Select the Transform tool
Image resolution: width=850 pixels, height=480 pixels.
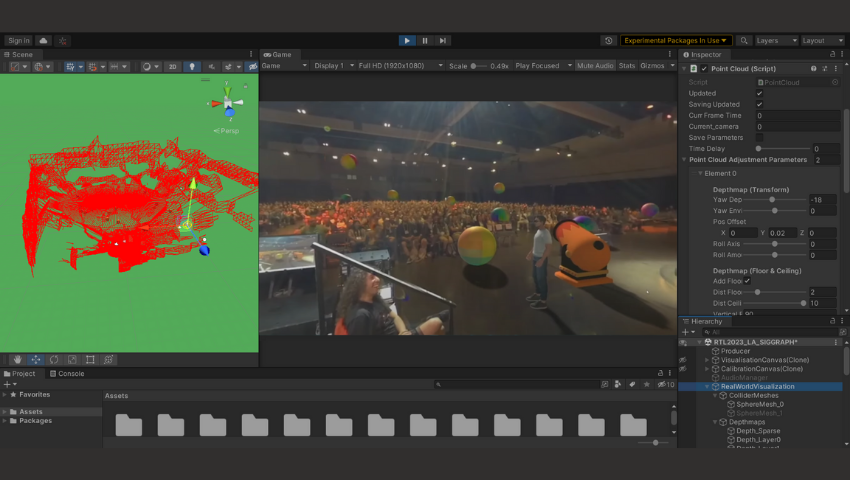tap(108, 360)
